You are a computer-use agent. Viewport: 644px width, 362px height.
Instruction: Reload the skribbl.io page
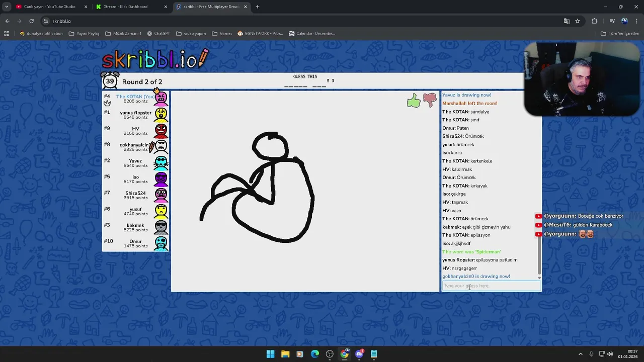(x=31, y=21)
